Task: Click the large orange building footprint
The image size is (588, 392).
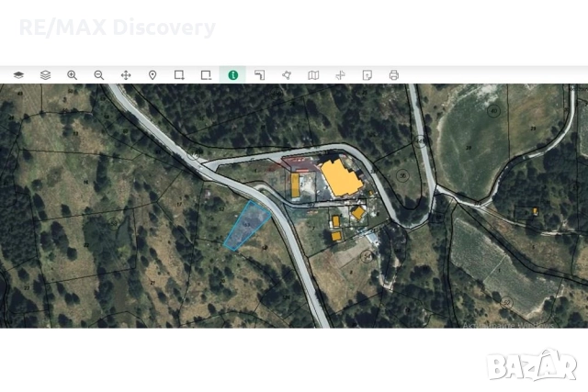Action: [x=340, y=178]
